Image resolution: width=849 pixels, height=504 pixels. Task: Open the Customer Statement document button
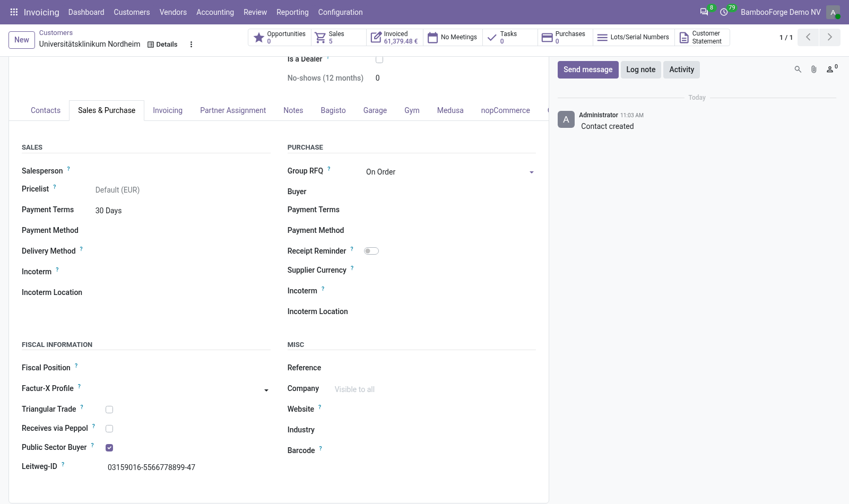click(702, 37)
